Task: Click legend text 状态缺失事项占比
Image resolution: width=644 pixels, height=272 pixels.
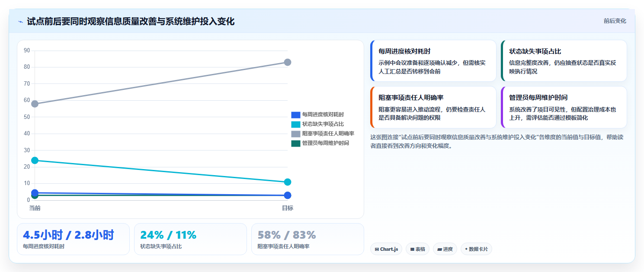Action: coord(323,124)
